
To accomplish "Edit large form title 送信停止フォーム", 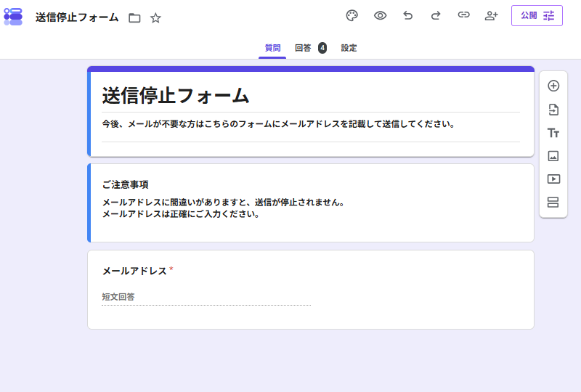I will [x=176, y=96].
